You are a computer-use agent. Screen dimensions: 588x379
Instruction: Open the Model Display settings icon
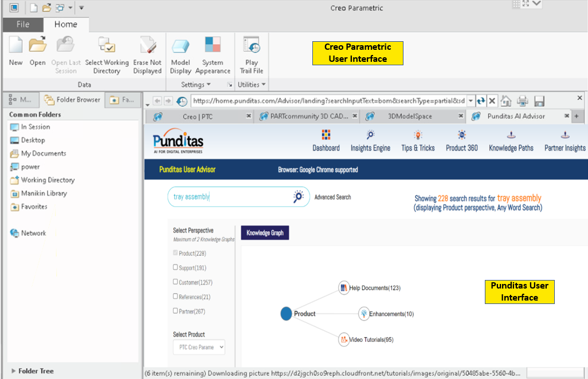[181, 46]
